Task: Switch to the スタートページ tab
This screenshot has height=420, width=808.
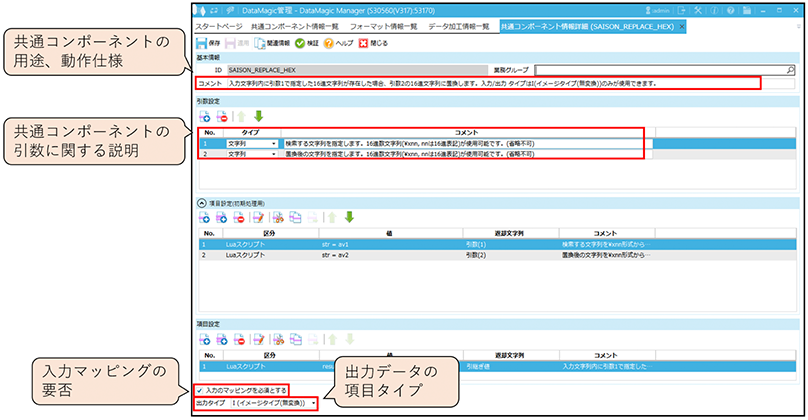Action: coord(217,26)
